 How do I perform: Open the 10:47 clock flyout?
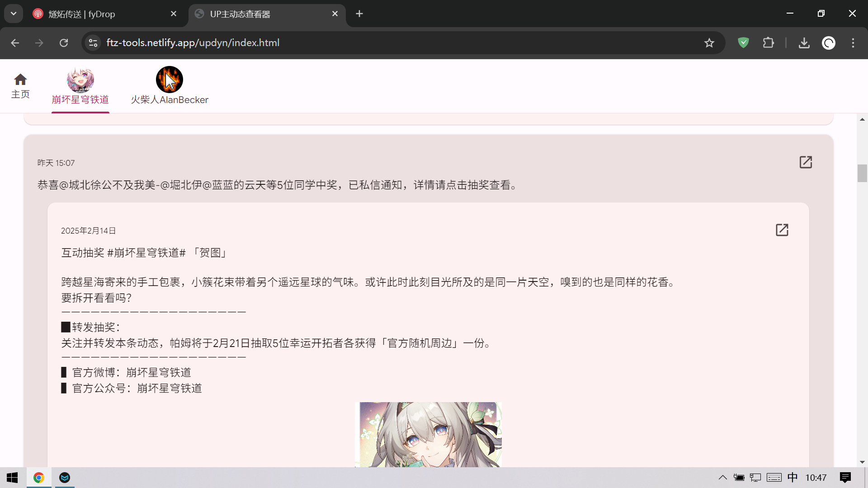816,478
